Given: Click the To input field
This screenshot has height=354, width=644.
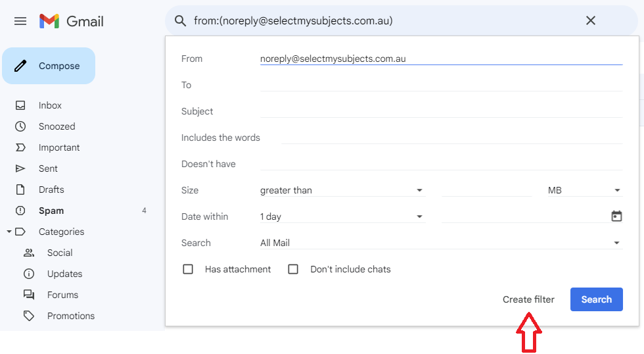Looking at the screenshot, I should point(441,85).
